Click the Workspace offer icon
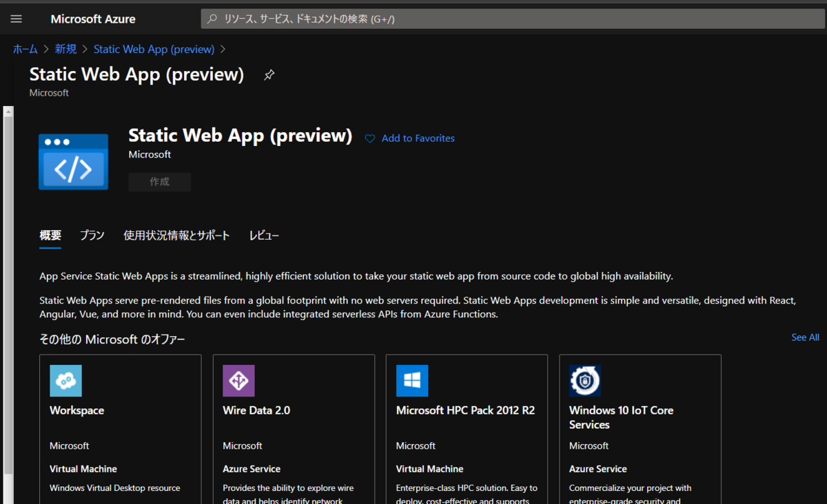Viewport: 827px width, 504px height. tap(65, 381)
